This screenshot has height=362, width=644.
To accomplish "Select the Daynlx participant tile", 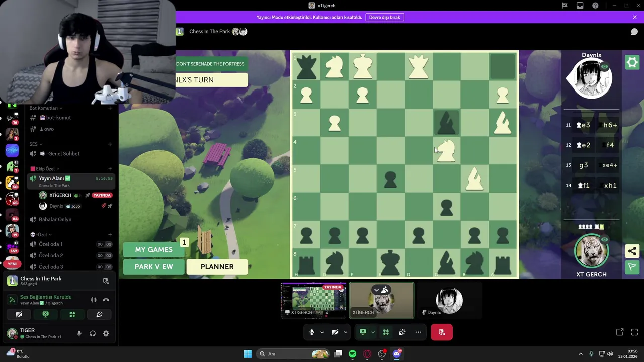I will pyautogui.click(x=449, y=300).
